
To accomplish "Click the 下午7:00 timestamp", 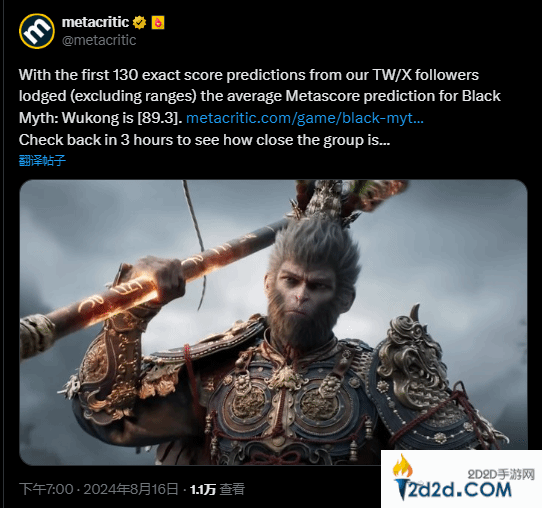I will click(46, 489).
